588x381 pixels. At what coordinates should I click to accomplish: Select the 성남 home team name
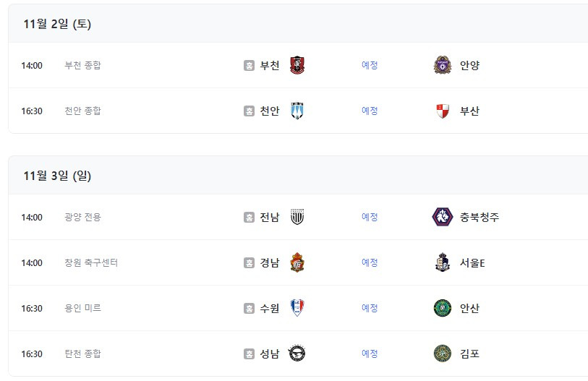pyautogui.click(x=270, y=354)
